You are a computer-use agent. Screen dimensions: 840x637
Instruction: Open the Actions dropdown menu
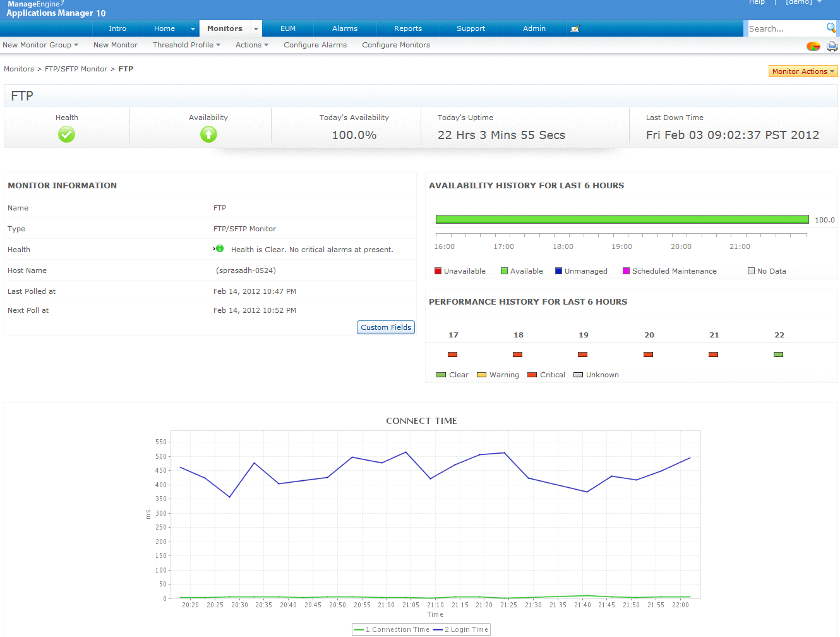(x=251, y=45)
